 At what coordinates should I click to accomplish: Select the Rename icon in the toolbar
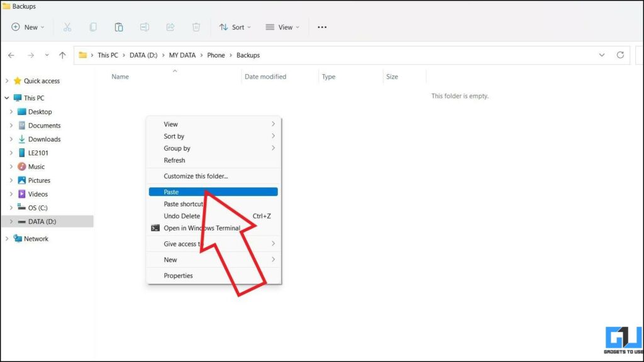point(145,27)
